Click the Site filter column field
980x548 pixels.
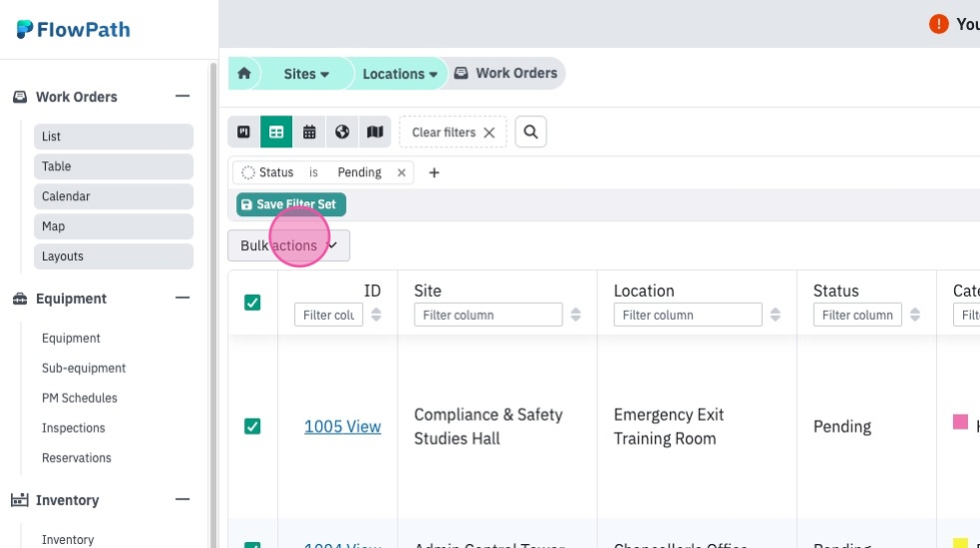pos(489,315)
